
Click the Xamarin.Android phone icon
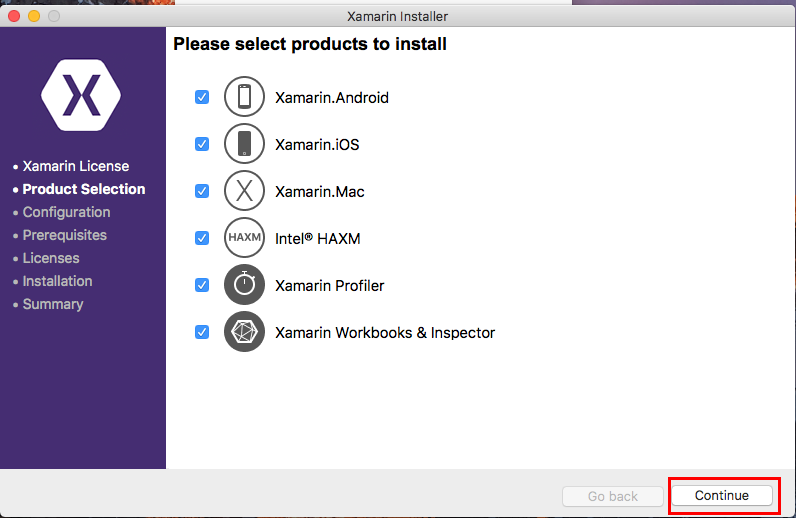click(244, 96)
